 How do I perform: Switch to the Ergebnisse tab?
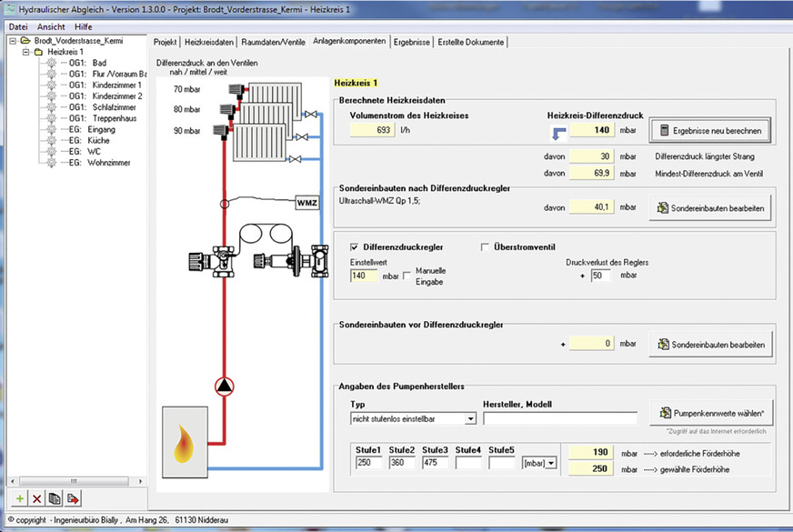coord(412,42)
